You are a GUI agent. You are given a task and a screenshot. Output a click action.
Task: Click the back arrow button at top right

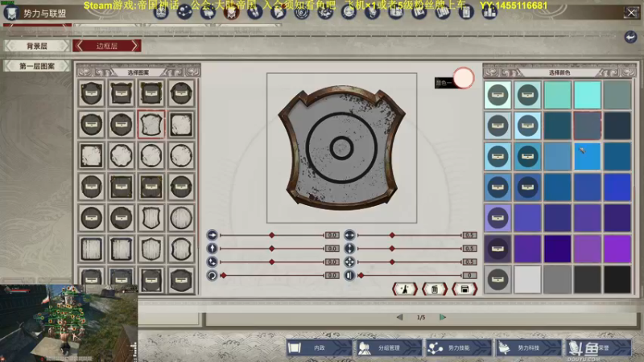click(630, 37)
